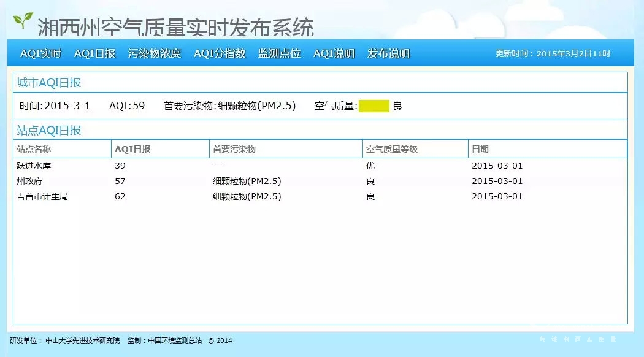Sort by 站点名称 column header

[34, 149]
